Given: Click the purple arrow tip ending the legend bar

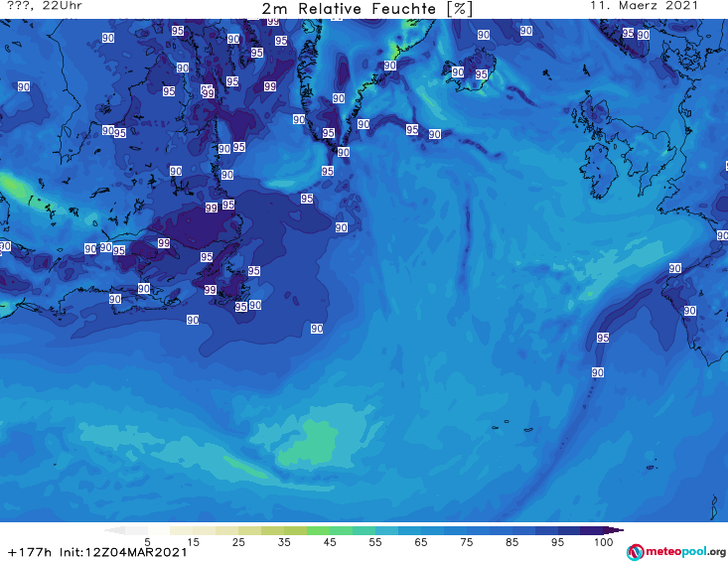Looking at the screenshot, I should pos(614,530).
